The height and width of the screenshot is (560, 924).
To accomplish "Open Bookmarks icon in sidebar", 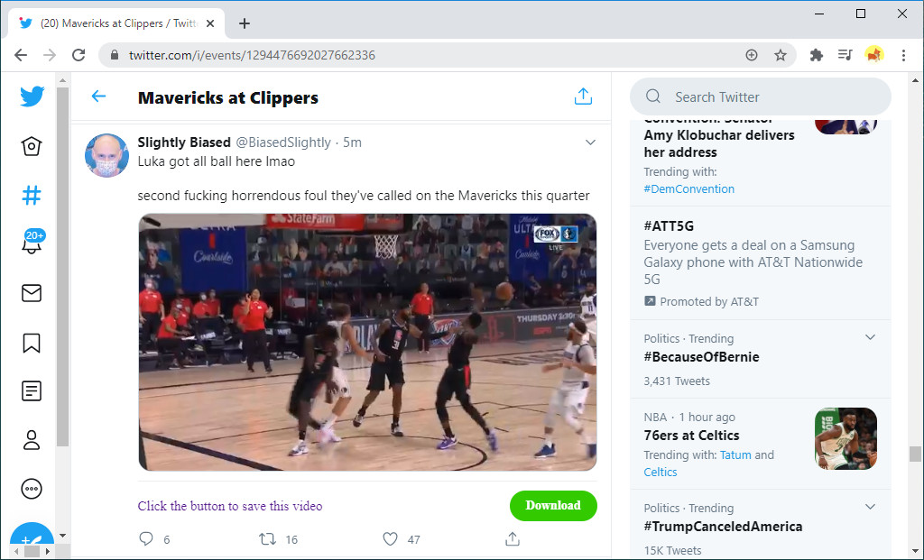I will point(32,343).
